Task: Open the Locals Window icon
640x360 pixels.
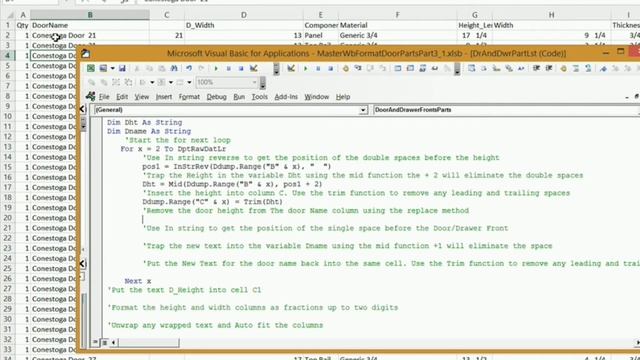Action: tap(398, 68)
